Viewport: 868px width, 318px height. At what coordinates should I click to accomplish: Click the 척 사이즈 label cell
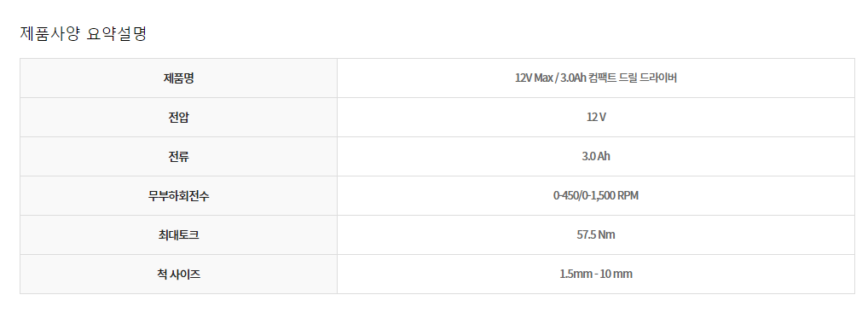pos(178,275)
